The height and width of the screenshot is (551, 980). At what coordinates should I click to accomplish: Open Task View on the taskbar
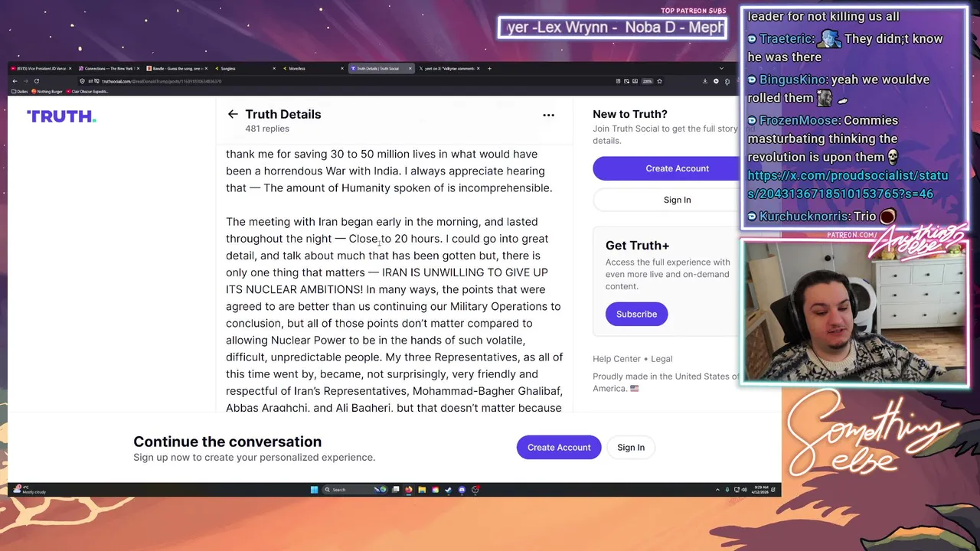pyautogui.click(x=396, y=490)
